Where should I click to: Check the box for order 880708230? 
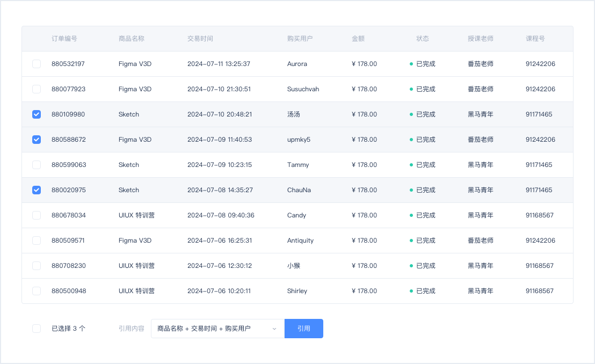tap(37, 266)
